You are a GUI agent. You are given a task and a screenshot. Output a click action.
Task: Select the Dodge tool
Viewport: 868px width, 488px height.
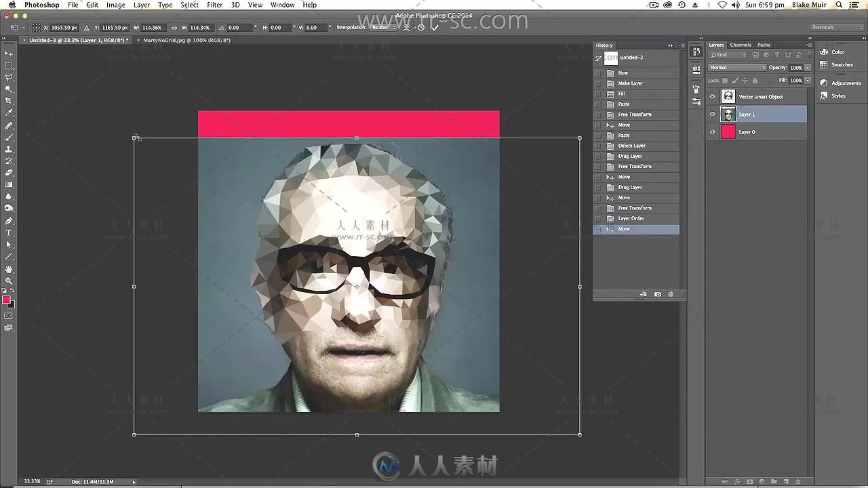pos(9,208)
